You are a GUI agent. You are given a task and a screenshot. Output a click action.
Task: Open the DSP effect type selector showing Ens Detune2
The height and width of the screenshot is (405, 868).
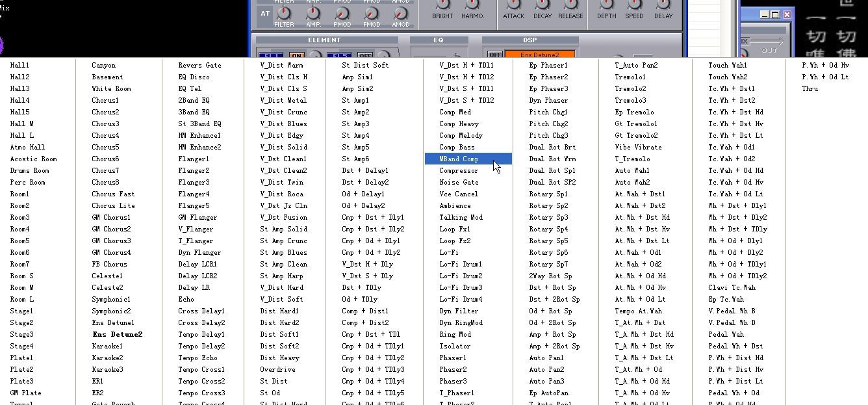coord(540,55)
